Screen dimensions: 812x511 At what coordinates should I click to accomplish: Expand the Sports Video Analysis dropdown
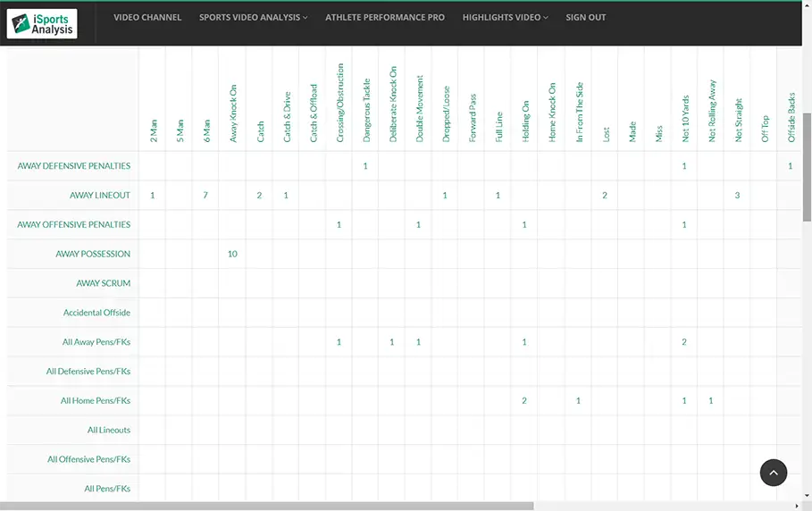point(253,18)
